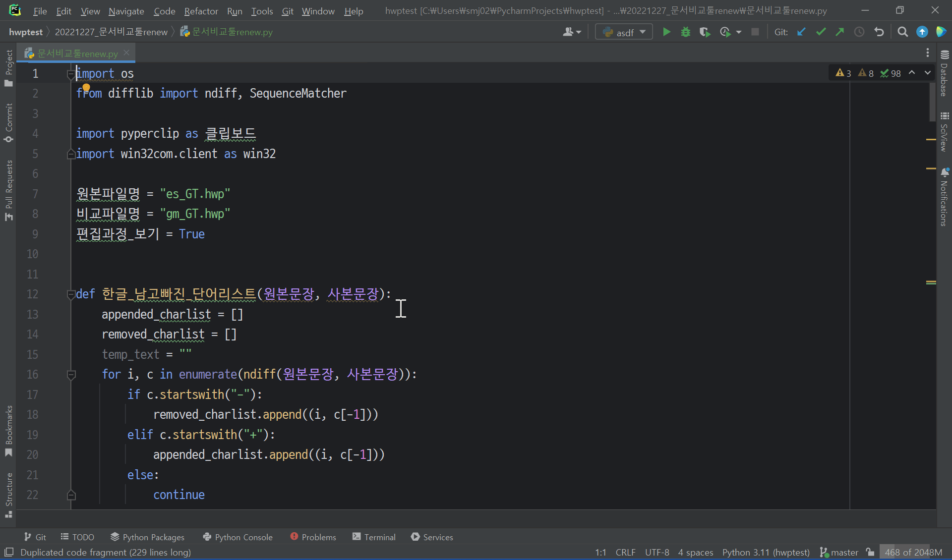The height and width of the screenshot is (560, 952).
Task: Collapse the for loop fold marker at line 16
Action: click(x=71, y=375)
